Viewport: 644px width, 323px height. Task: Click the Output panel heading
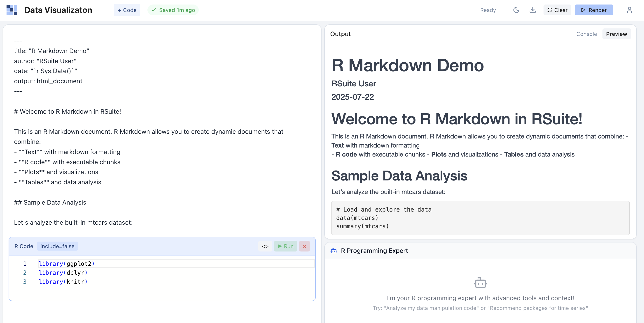coord(340,34)
